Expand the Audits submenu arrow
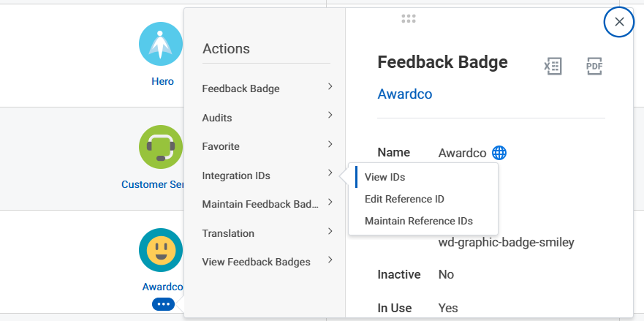Viewport: 644px width, 321px height. pos(330,116)
